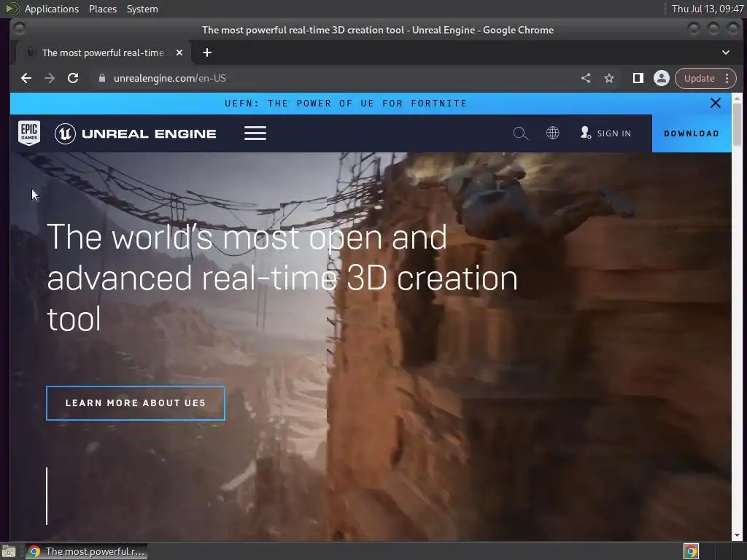Open a new tab
The width and height of the screenshot is (747, 560).
click(x=206, y=52)
